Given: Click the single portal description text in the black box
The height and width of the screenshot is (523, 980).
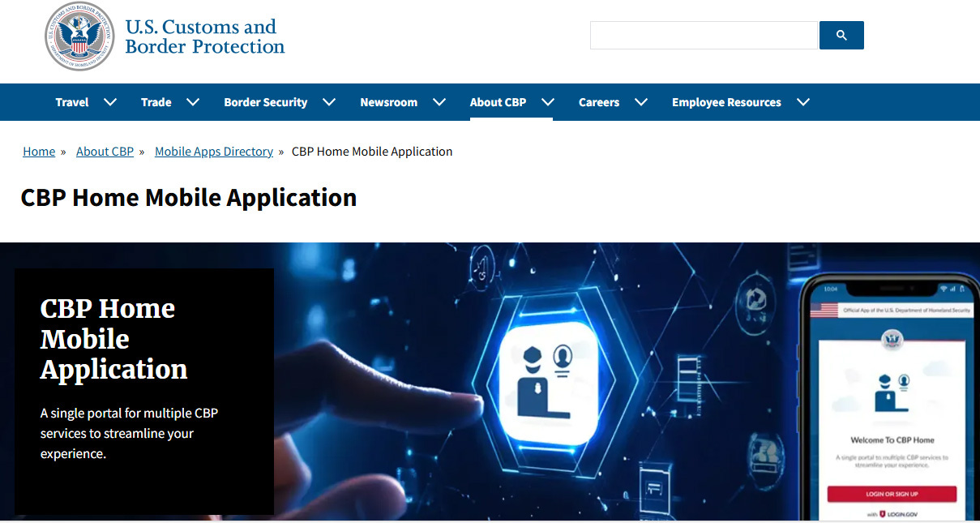Looking at the screenshot, I should click(x=129, y=433).
